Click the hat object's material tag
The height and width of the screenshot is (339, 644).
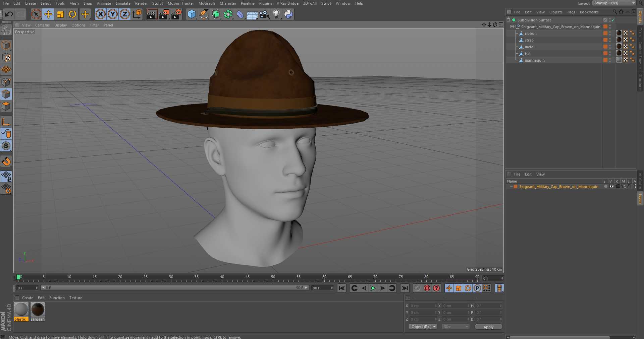(x=619, y=53)
